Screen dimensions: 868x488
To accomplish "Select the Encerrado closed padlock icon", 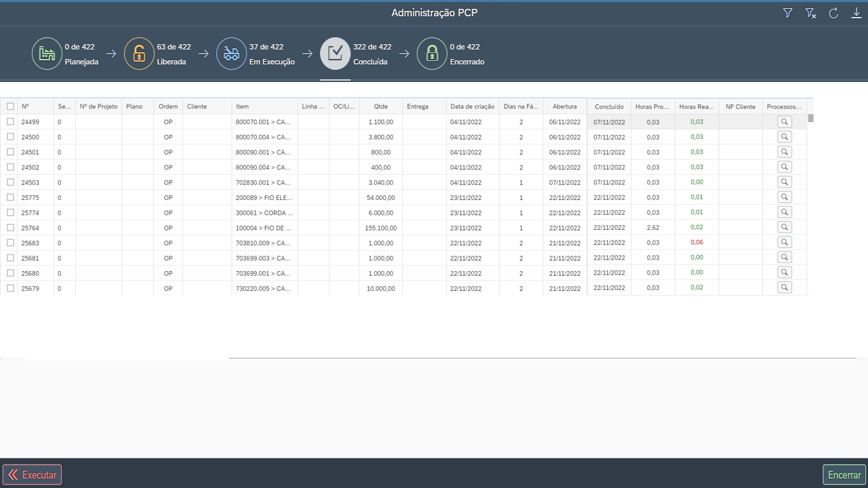I will point(432,54).
